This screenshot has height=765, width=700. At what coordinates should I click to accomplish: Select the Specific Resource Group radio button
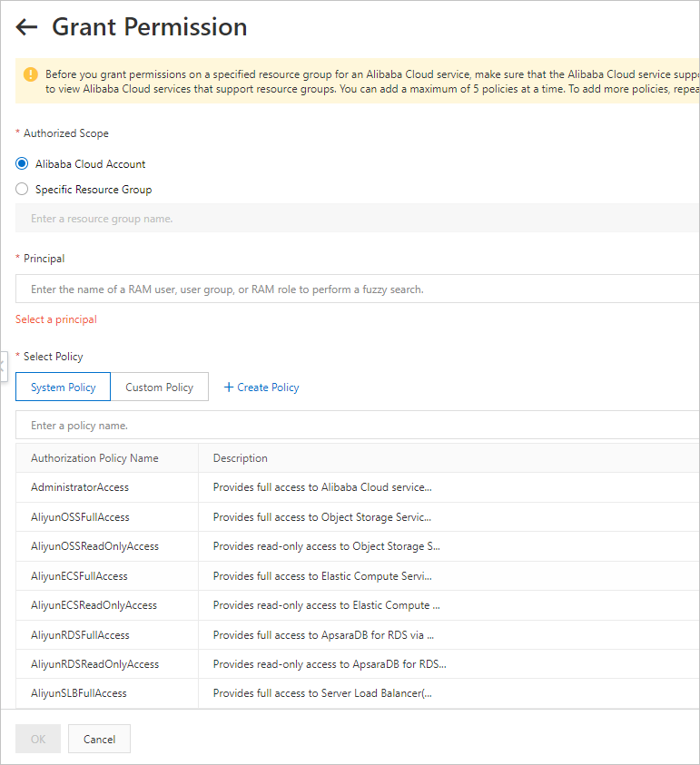22,189
